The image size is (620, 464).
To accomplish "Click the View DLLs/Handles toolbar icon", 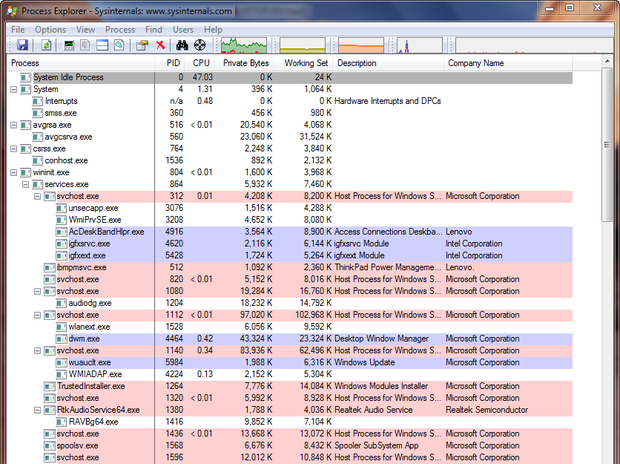I will [x=119, y=45].
